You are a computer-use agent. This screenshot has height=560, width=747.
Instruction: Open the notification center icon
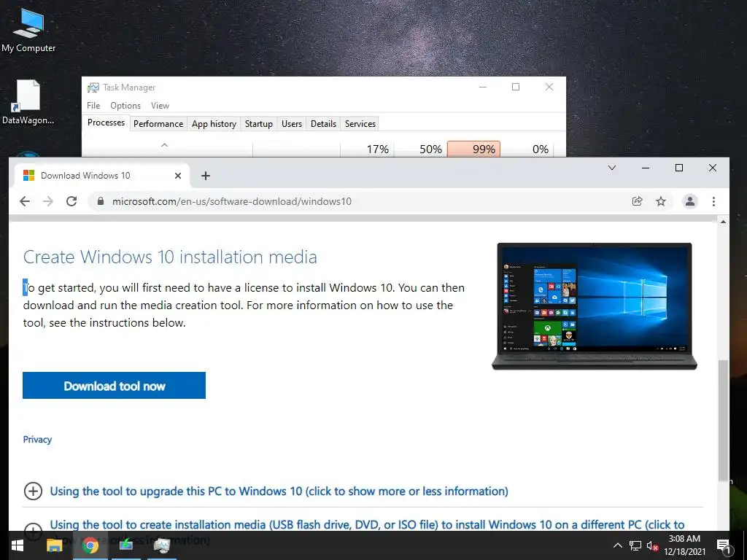pos(723,547)
